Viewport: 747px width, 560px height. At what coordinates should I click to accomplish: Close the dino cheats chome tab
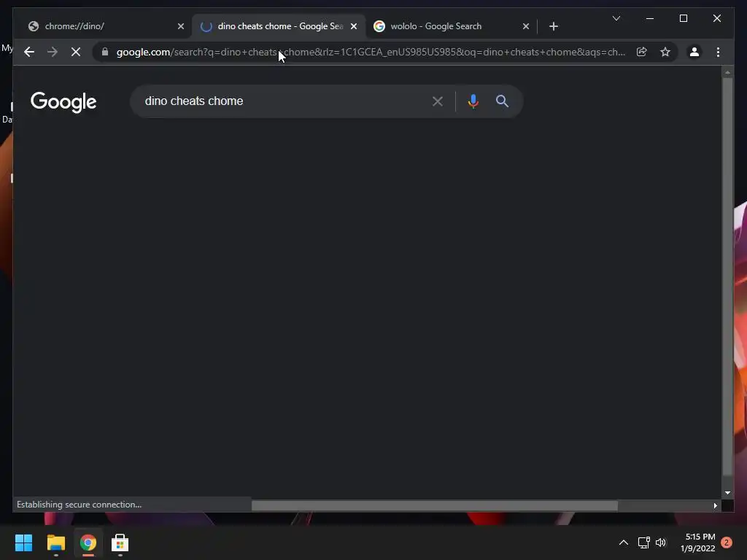[354, 26]
